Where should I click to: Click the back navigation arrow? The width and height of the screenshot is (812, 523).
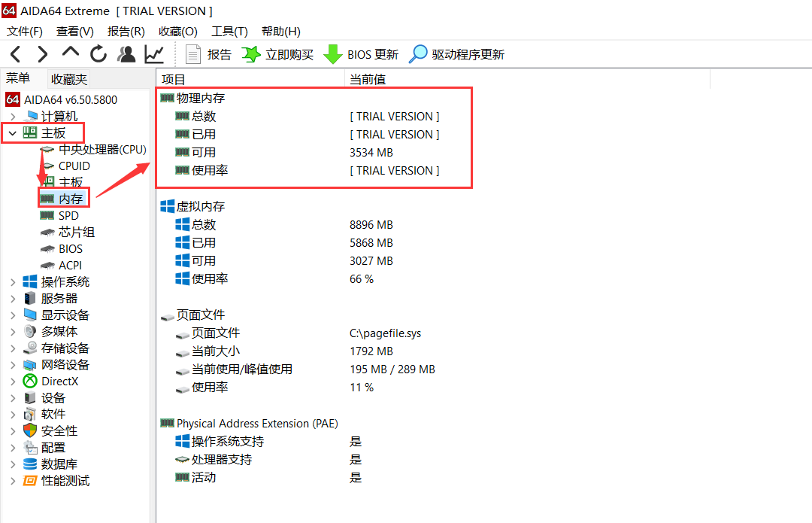17,53
